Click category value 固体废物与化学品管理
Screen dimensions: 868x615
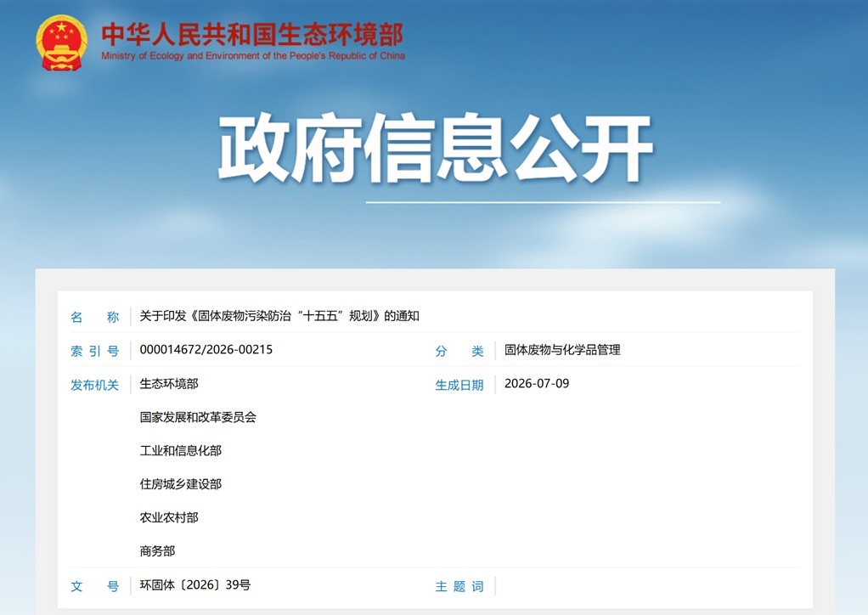[x=562, y=350]
